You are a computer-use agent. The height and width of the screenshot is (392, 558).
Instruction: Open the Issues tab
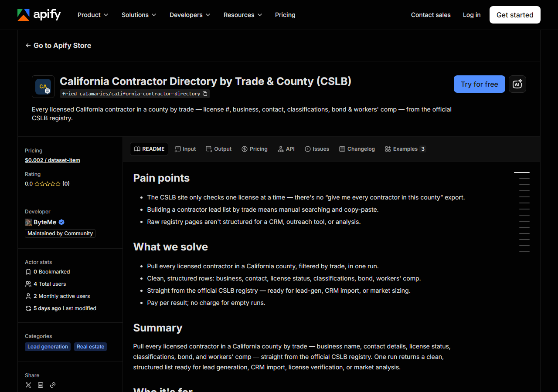click(x=317, y=149)
